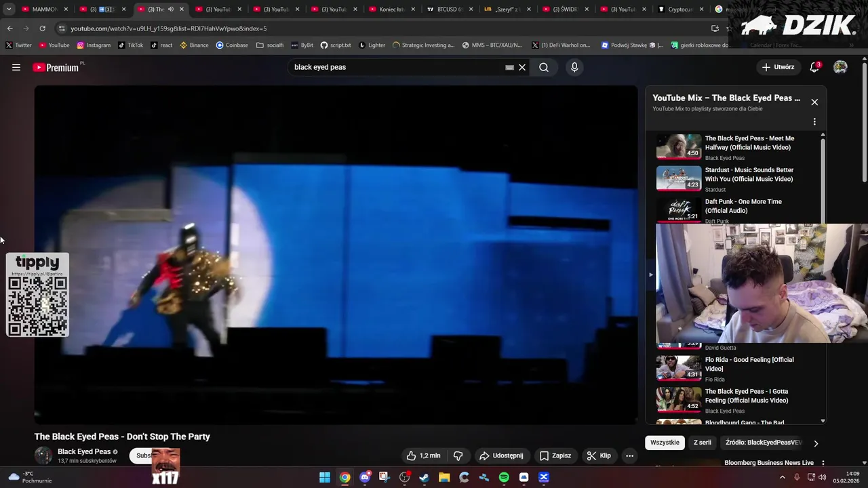Open the Windows Start menu
Image resolution: width=868 pixels, height=488 pixels.
point(325,477)
